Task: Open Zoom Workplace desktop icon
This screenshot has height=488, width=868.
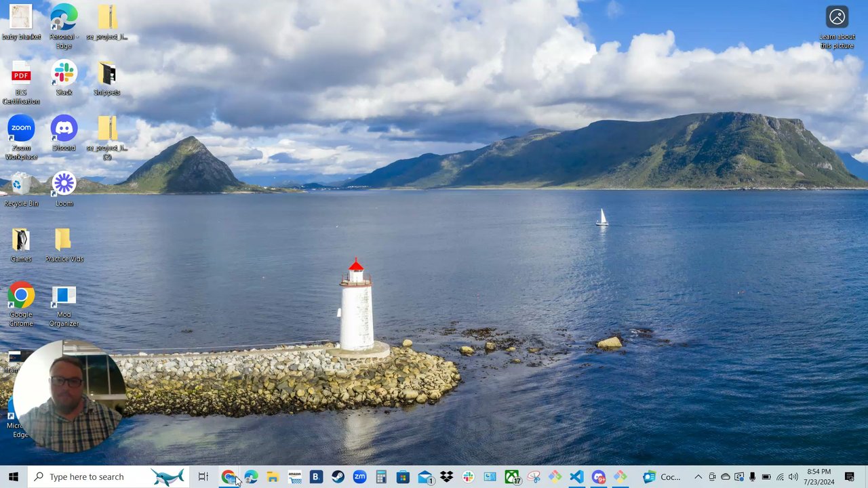Action: pos(21,129)
